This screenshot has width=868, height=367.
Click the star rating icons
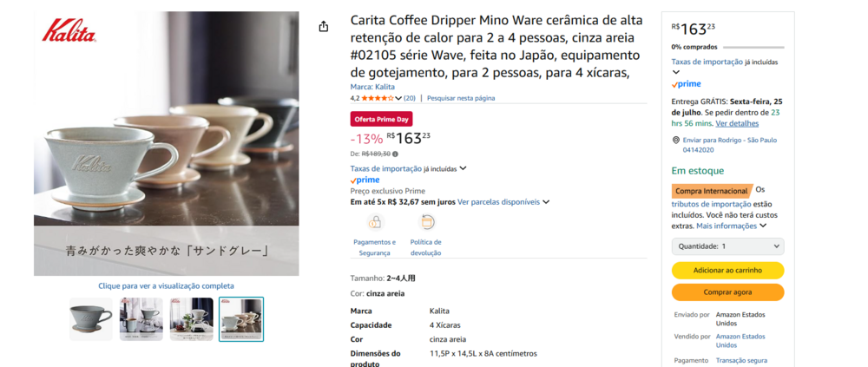378,98
